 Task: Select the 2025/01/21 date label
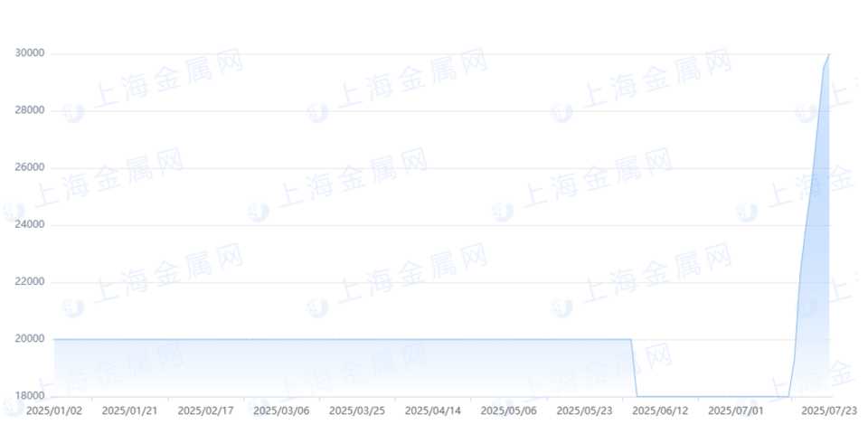[129, 410]
